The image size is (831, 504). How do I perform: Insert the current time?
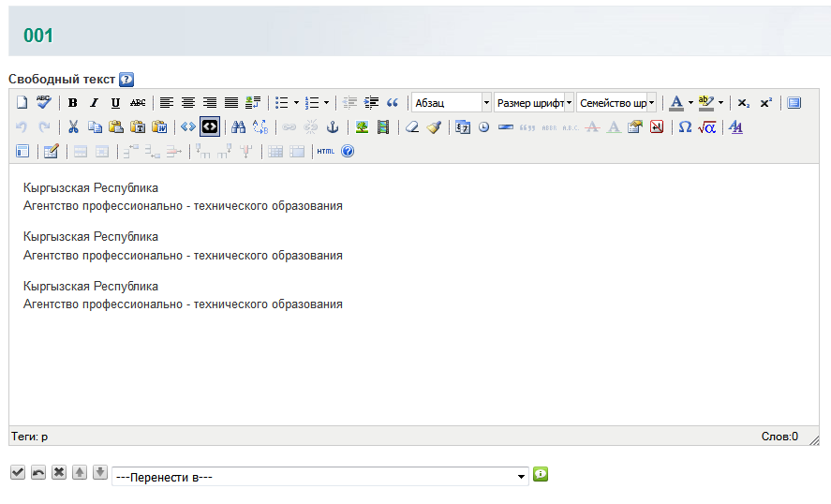pyautogui.click(x=483, y=126)
